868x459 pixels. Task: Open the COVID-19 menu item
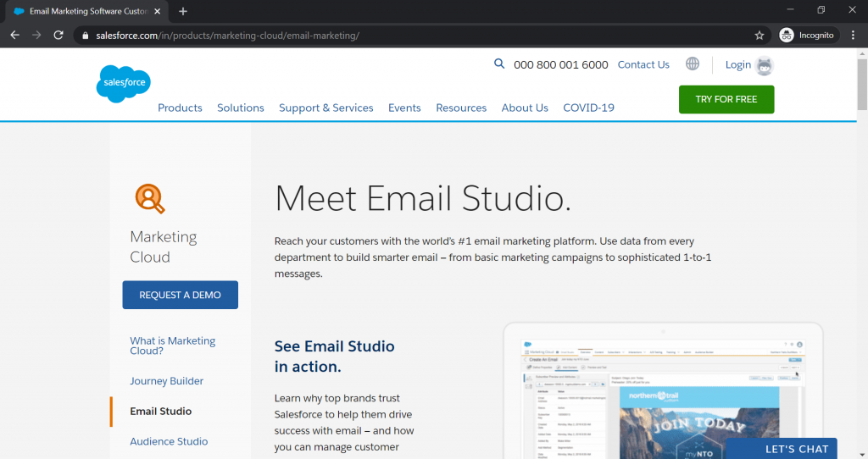point(588,108)
